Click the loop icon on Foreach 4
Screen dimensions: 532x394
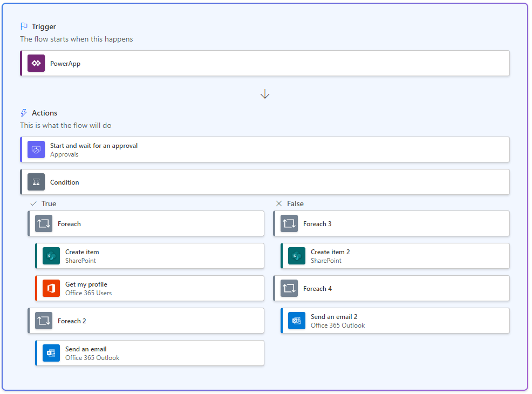tap(289, 288)
